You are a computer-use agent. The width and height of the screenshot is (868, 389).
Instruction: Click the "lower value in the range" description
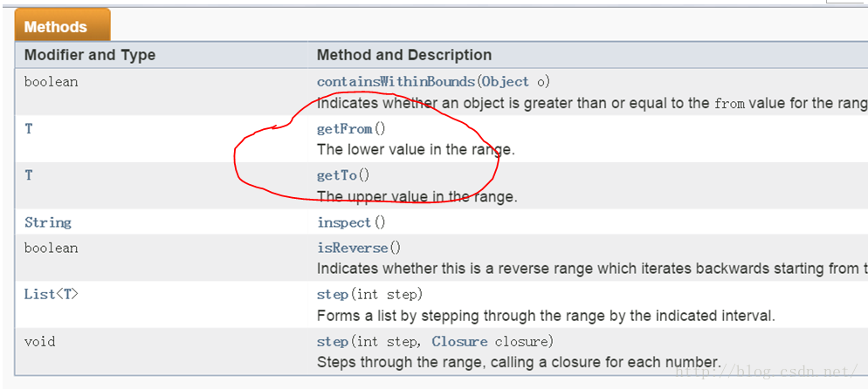coord(416,149)
